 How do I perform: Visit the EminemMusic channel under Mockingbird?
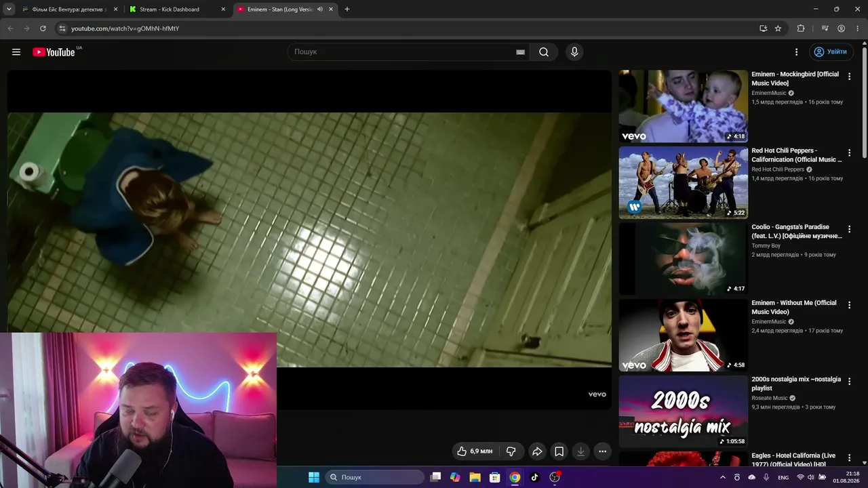click(769, 93)
